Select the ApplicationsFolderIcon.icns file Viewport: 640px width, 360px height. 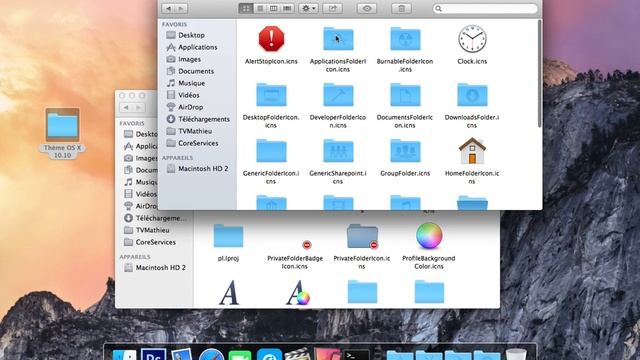(338, 39)
